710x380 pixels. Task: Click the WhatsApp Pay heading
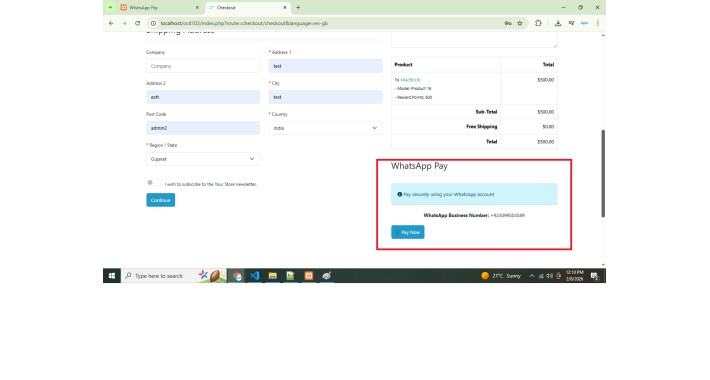(x=419, y=166)
